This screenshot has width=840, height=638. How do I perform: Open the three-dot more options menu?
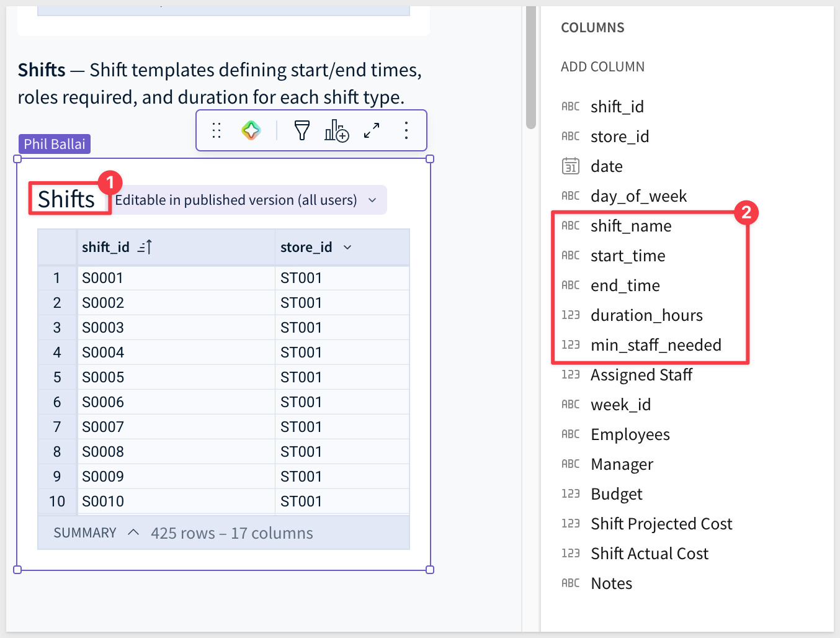click(x=406, y=130)
